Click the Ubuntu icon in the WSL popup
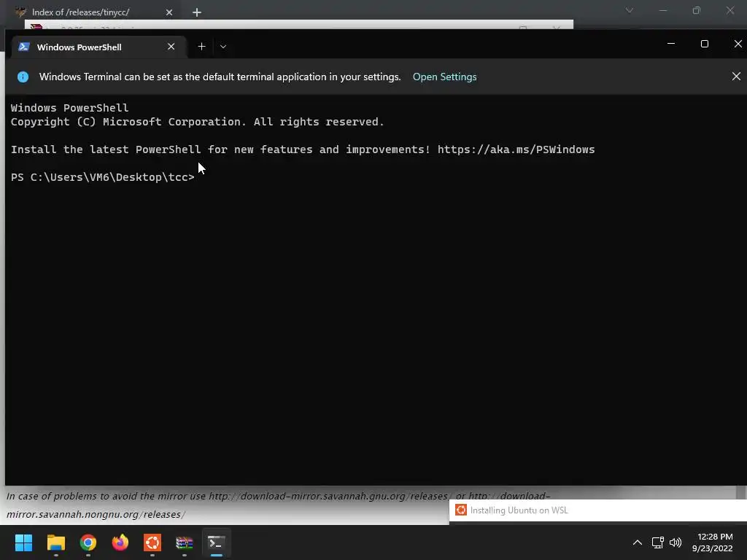 (x=461, y=510)
